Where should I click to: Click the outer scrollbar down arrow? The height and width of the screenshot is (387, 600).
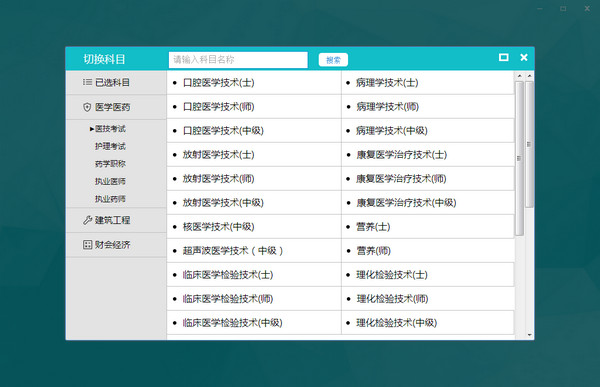click(x=530, y=335)
